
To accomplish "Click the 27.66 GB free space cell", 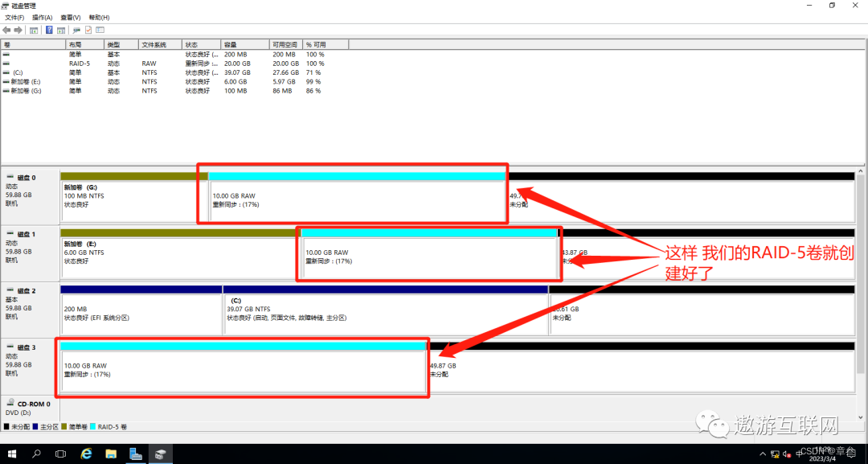I will (x=285, y=72).
